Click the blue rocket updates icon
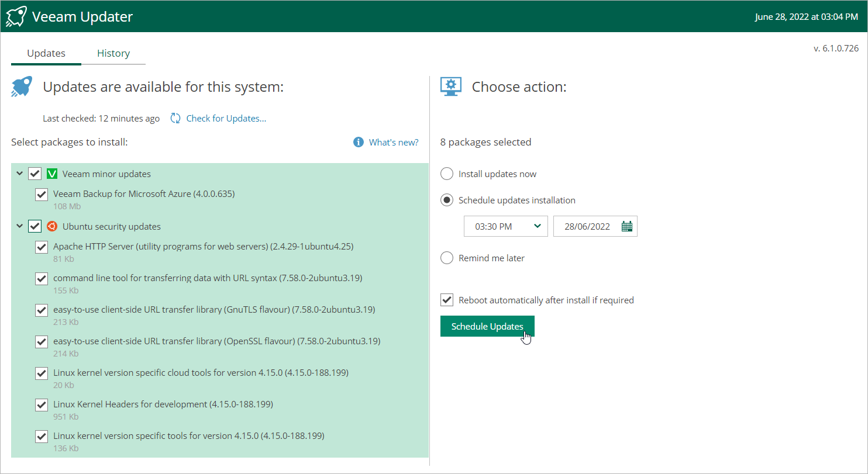 (x=22, y=87)
